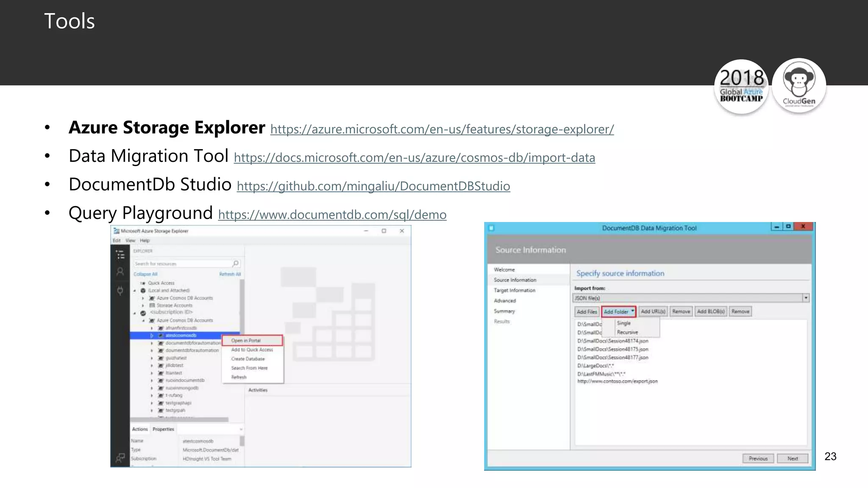Choose Search From Here from context menu
This screenshot has width=868, height=488.
click(x=249, y=368)
